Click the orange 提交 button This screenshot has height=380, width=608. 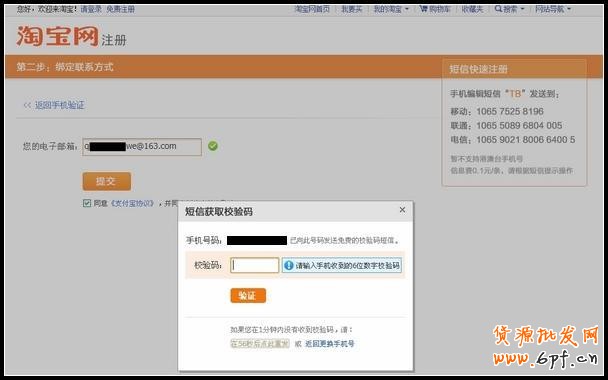coord(107,181)
